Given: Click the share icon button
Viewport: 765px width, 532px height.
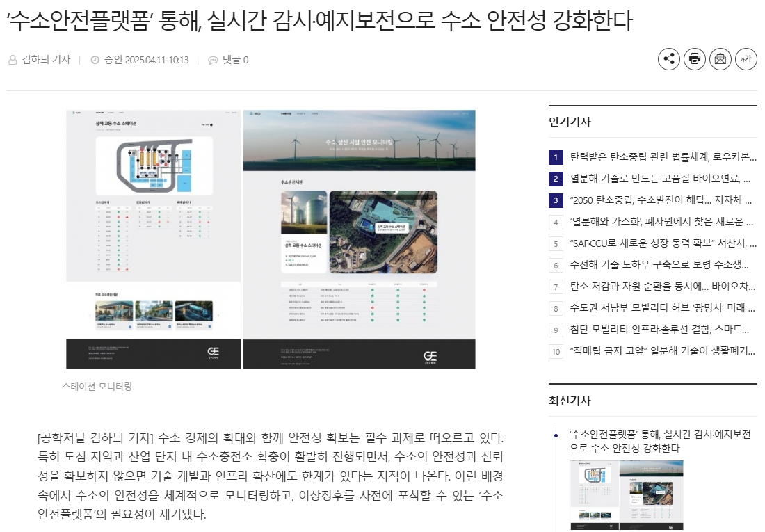Looking at the screenshot, I should point(669,59).
